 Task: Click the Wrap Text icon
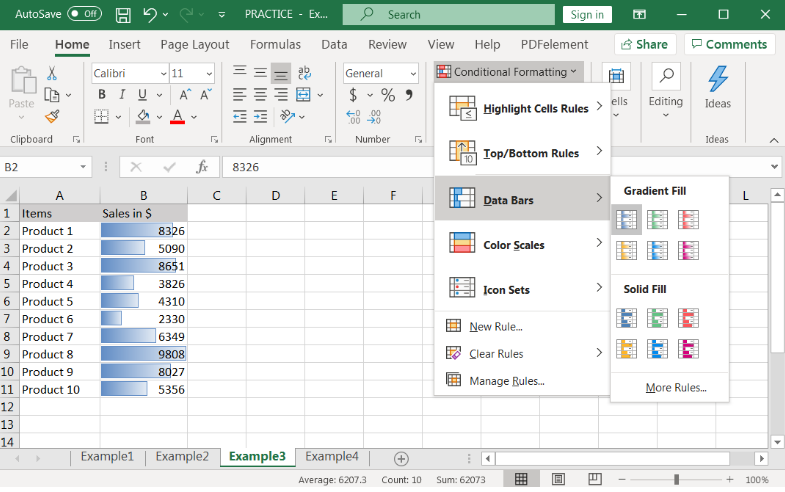[304, 73]
